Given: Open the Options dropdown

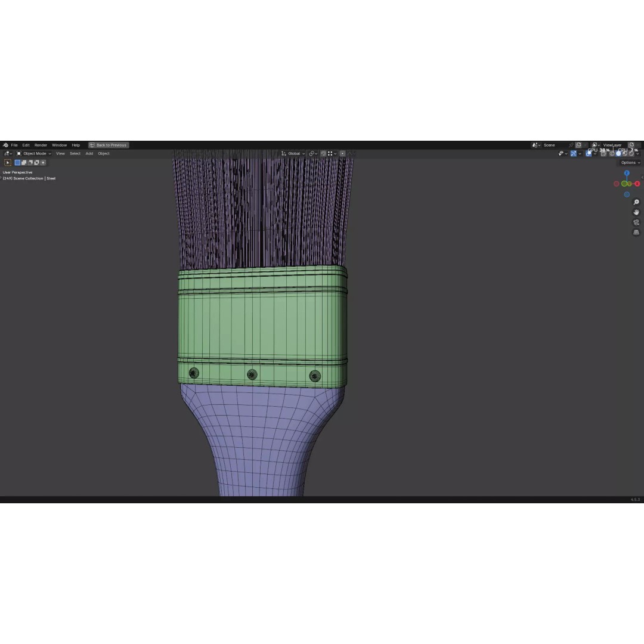Looking at the screenshot, I should (630, 163).
